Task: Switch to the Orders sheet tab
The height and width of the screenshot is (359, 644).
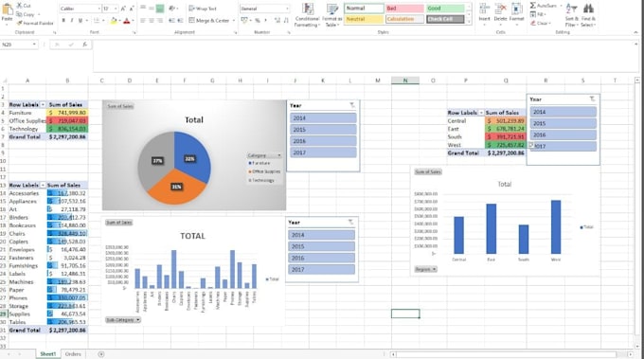Action: click(x=73, y=354)
